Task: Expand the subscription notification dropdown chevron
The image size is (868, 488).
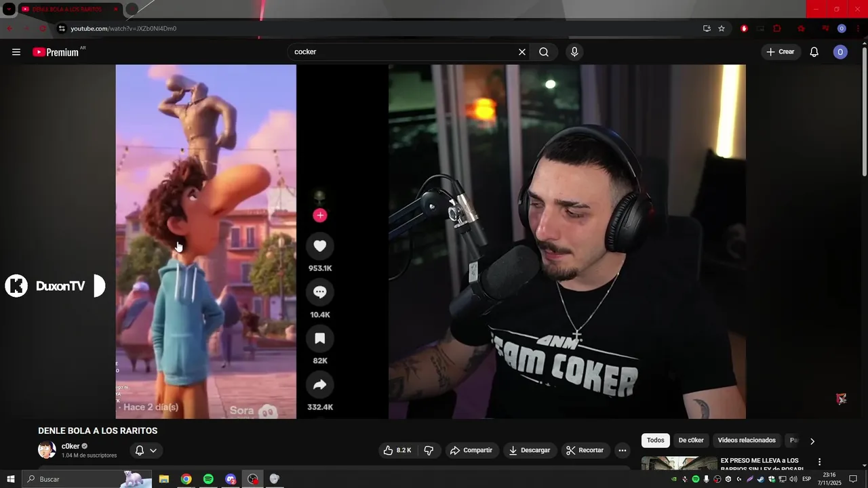Action: pos(153,450)
